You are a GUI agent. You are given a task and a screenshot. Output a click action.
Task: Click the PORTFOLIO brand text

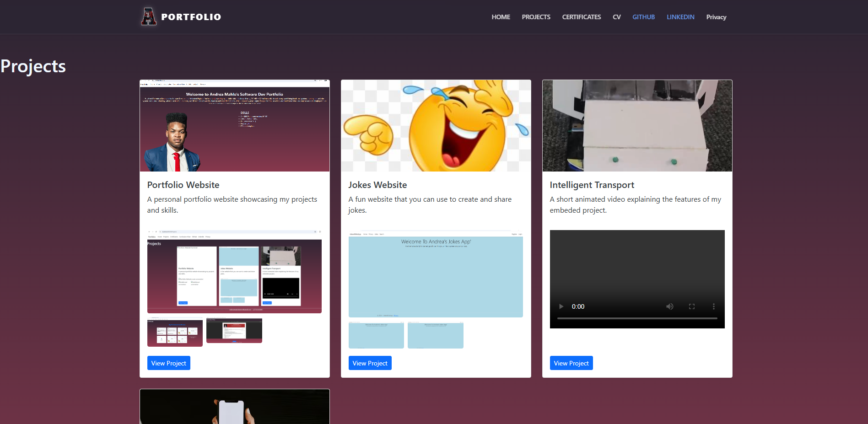coord(191,17)
